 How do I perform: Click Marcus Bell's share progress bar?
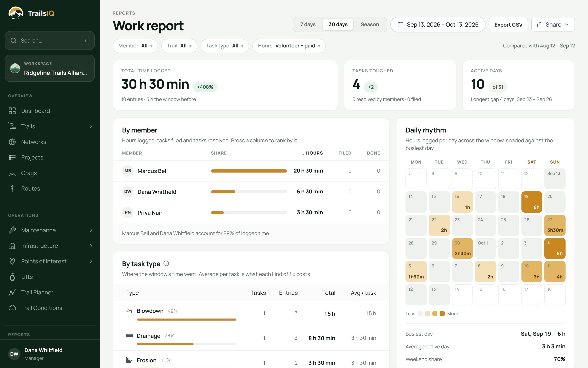[x=249, y=171]
